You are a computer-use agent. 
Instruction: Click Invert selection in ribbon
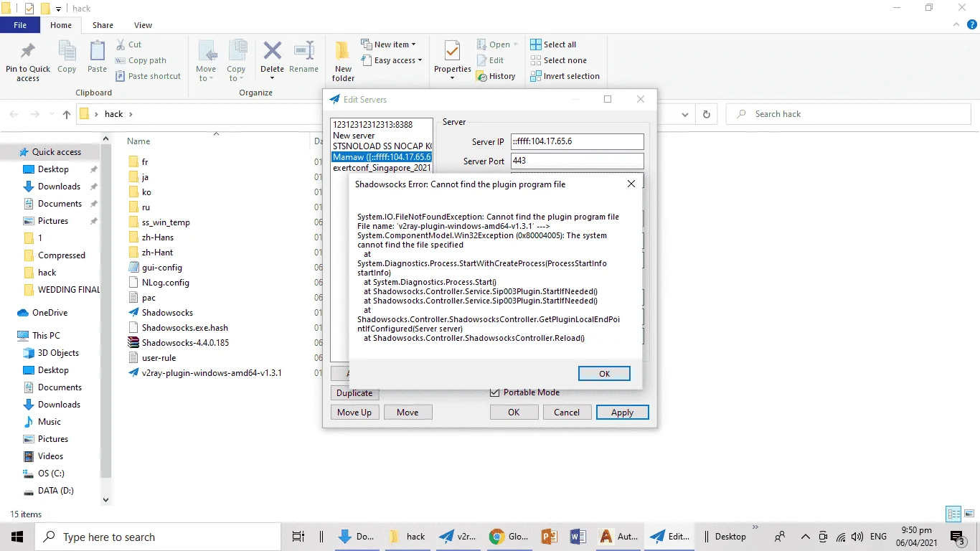tap(565, 76)
